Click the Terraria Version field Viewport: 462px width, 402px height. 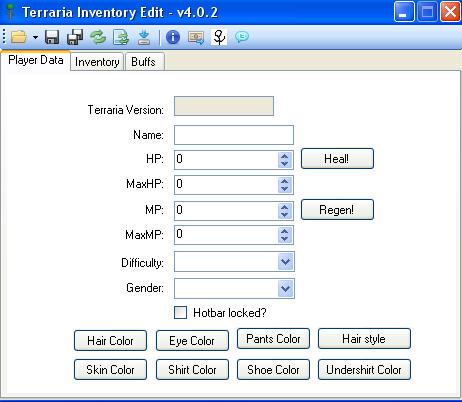(224, 106)
